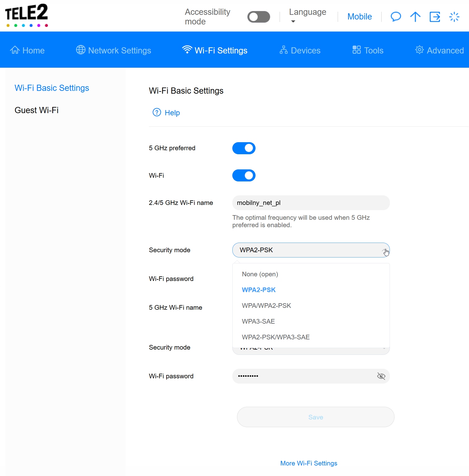
Task: Open the More Wi-Fi Settings link
Action: point(309,463)
